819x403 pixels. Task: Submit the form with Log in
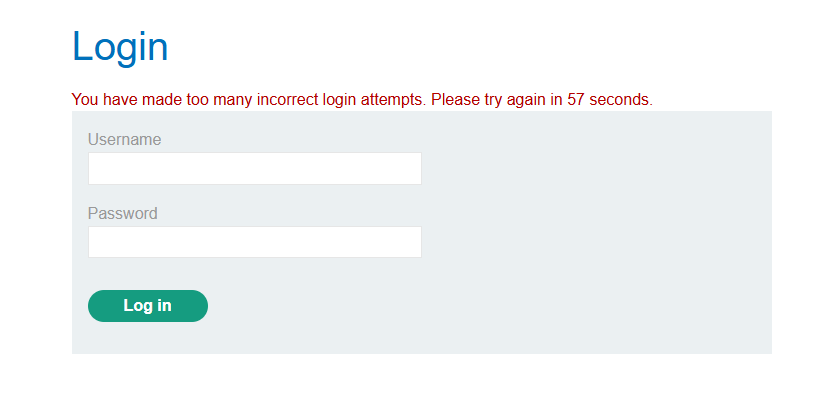147,306
